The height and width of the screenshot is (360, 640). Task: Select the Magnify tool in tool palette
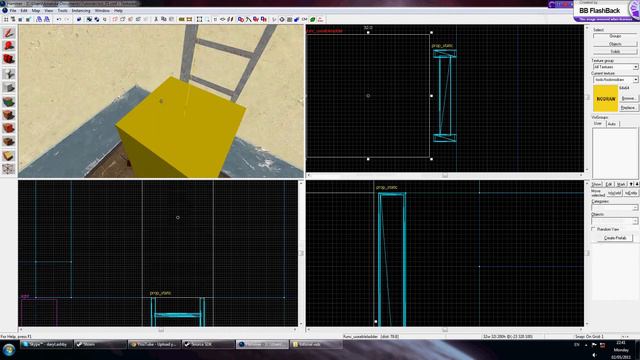point(9,46)
